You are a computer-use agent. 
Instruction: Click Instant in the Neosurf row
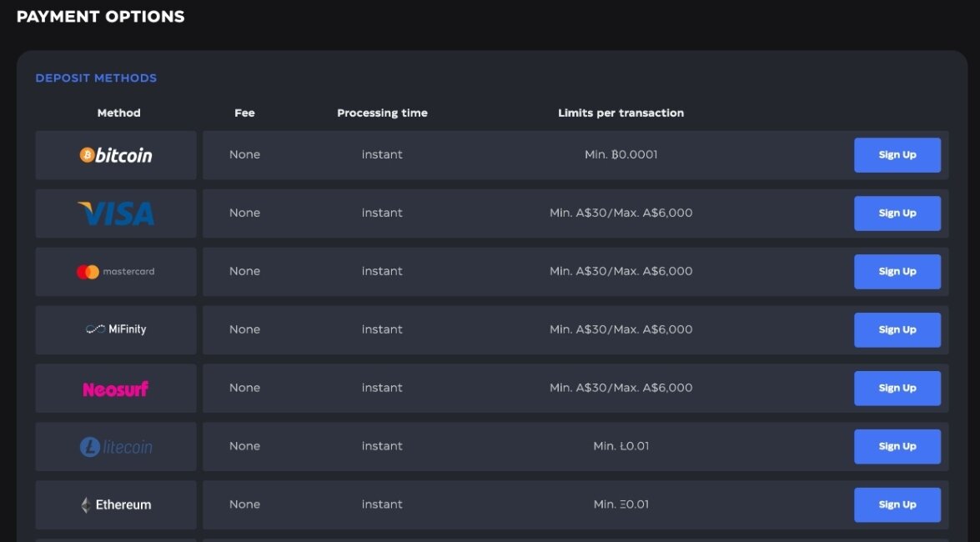coord(382,388)
